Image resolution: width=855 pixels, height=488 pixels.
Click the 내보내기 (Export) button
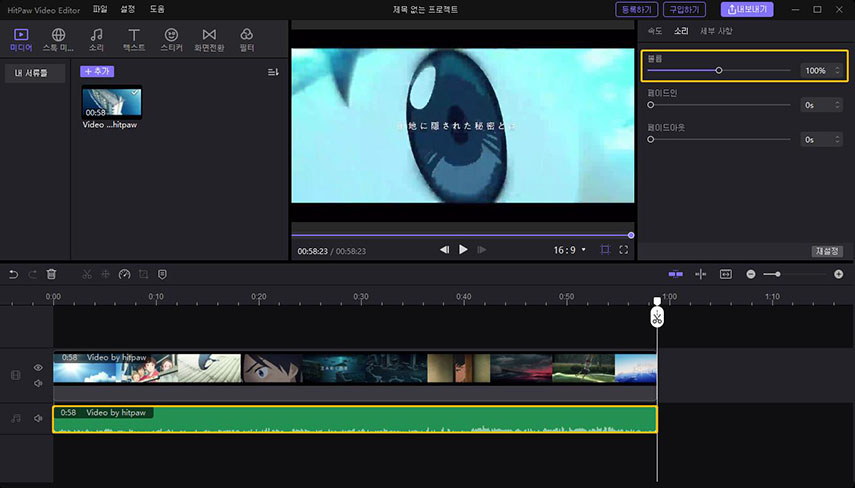pyautogui.click(x=747, y=9)
